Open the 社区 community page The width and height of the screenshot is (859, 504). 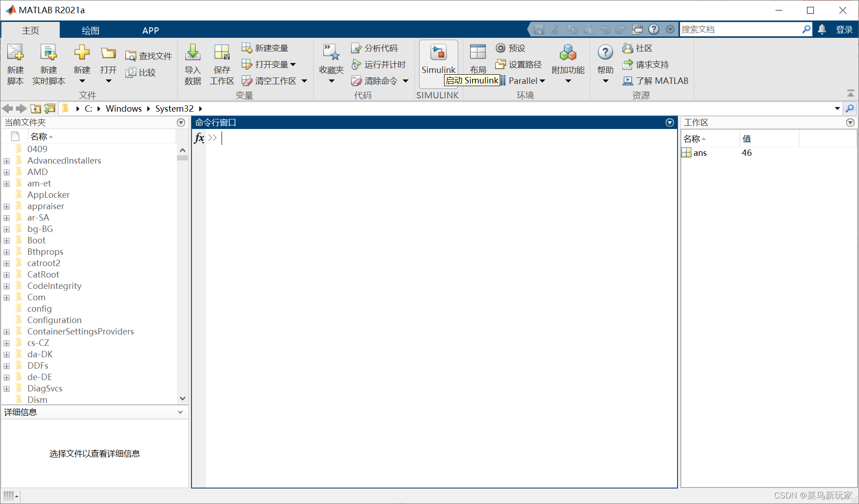pos(637,48)
